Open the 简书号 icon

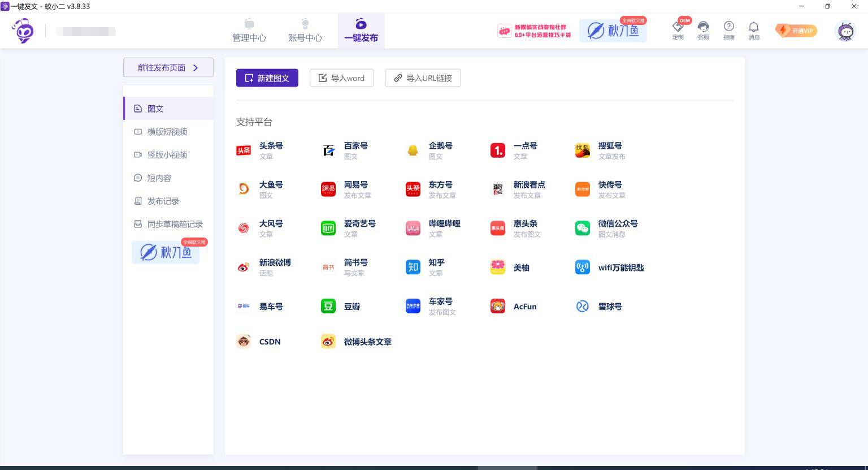pyautogui.click(x=328, y=268)
